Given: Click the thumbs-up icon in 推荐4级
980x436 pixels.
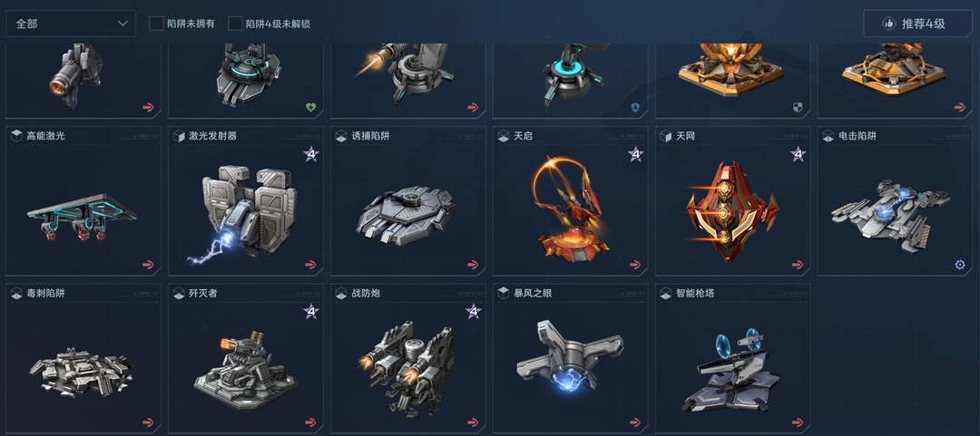Looking at the screenshot, I should 888,24.
